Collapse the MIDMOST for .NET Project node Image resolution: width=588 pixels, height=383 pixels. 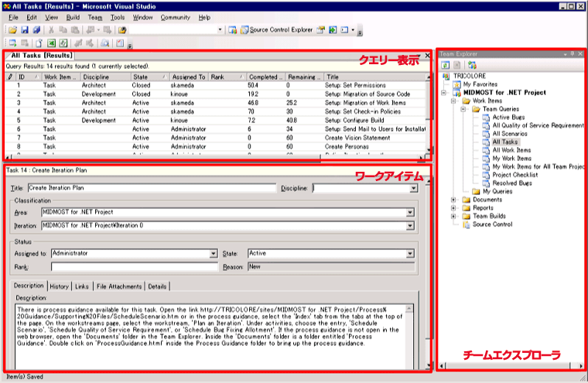[443, 93]
